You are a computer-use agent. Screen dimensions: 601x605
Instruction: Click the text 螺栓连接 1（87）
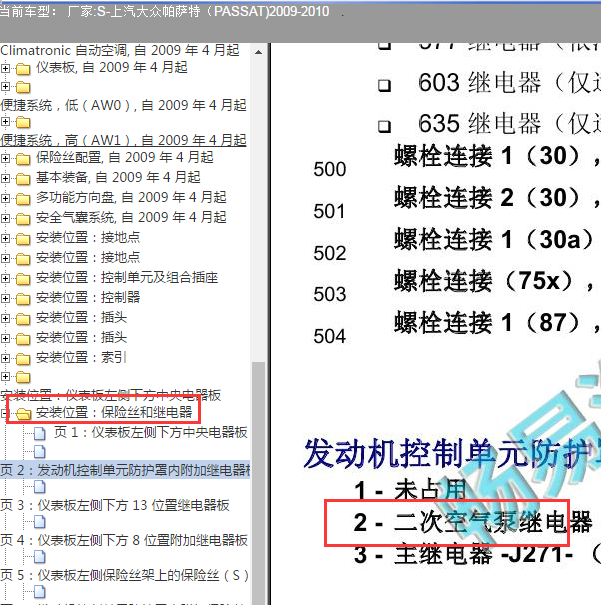(x=487, y=322)
